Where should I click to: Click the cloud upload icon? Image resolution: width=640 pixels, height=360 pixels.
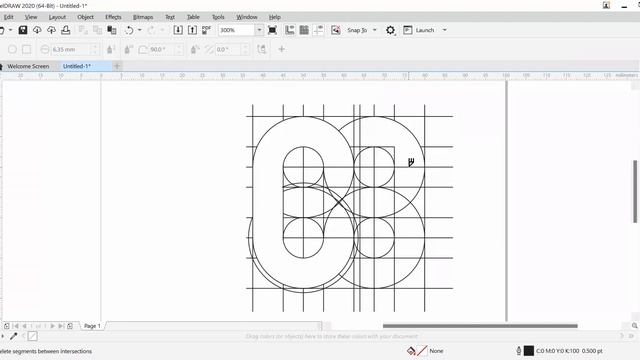pos(51,30)
